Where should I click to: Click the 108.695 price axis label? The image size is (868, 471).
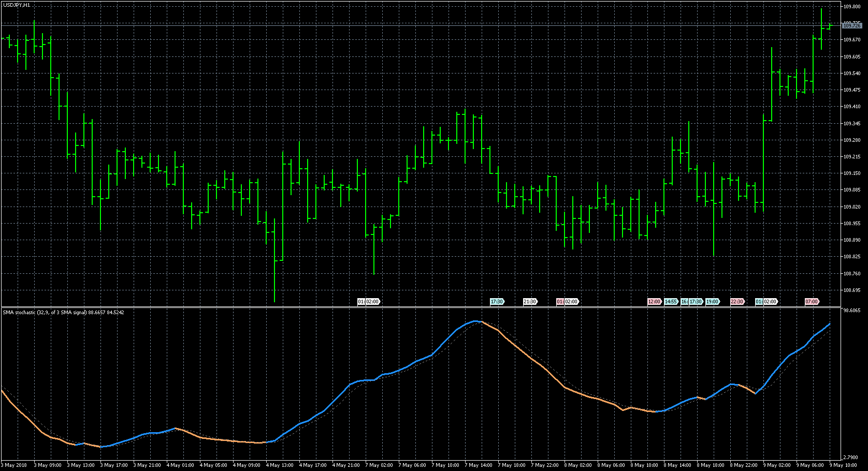(x=852, y=290)
